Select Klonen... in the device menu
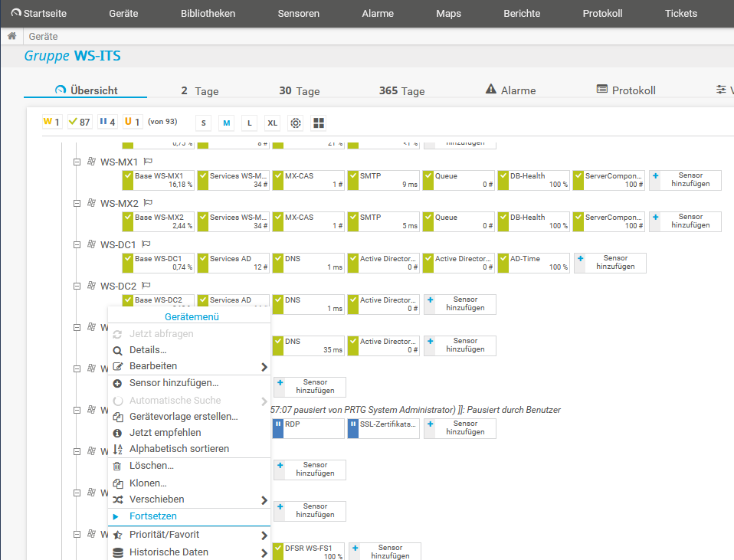The height and width of the screenshot is (560, 734). [x=189, y=483]
